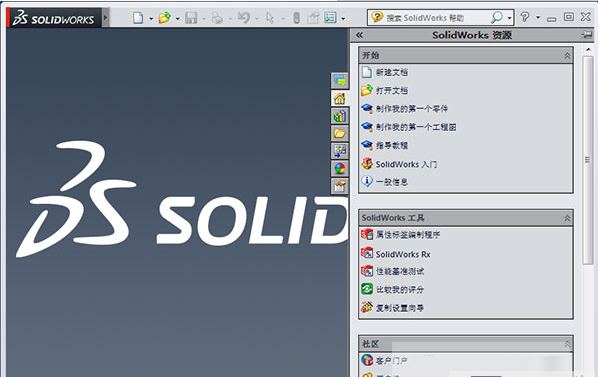Open the dropdown next to Open icon
This screenshot has height=377, width=598.
tap(178, 18)
